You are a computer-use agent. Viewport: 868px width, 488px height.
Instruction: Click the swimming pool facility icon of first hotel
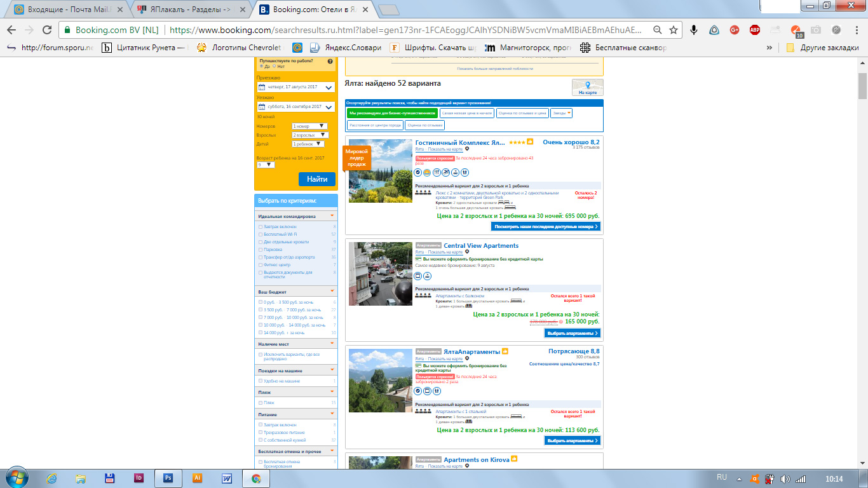click(x=446, y=172)
